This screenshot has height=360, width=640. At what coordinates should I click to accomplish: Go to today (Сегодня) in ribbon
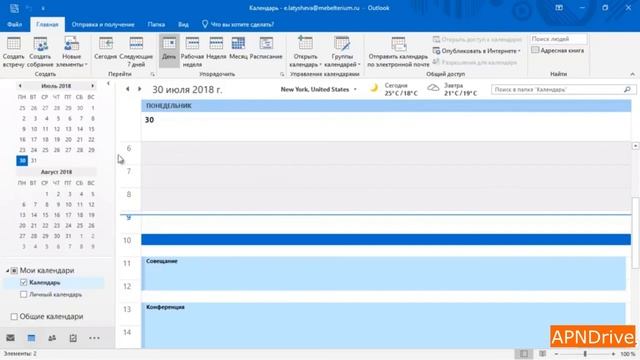coord(105,49)
